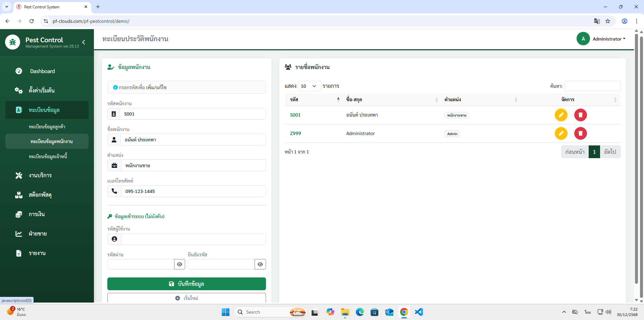Click the yellow edit icon for S001
This screenshot has width=644, height=320.
(561, 115)
